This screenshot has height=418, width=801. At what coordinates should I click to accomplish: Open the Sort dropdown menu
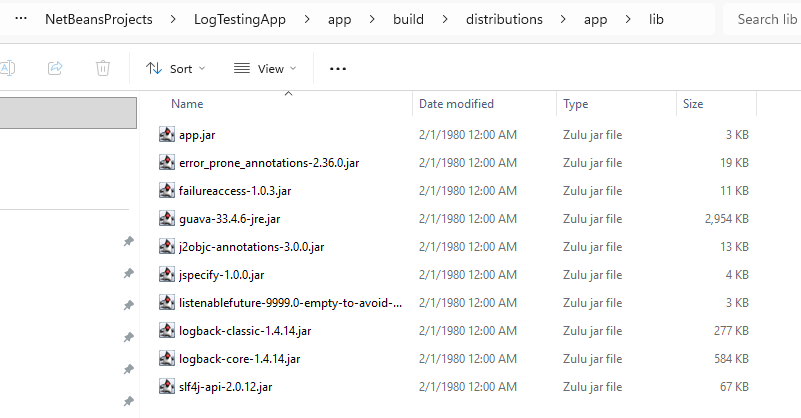click(x=175, y=69)
